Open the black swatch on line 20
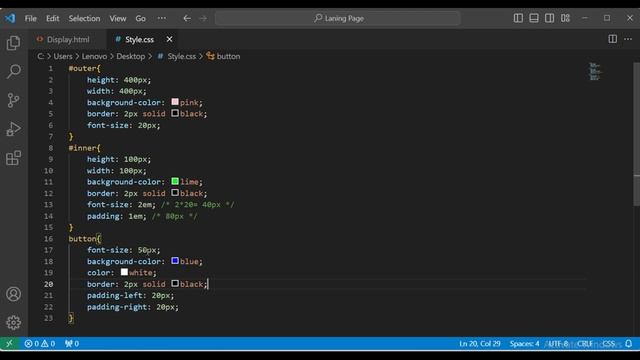The height and width of the screenshot is (360, 640). point(175,283)
